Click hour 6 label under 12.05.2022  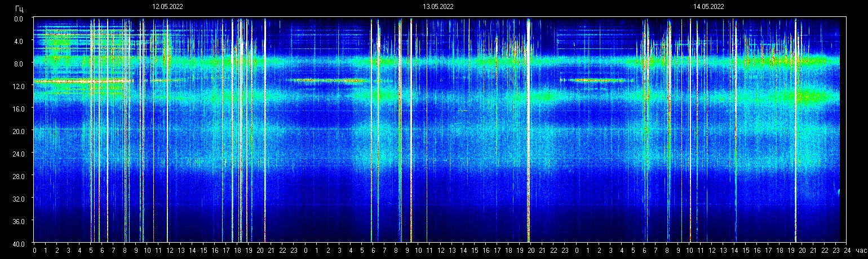point(102,251)
